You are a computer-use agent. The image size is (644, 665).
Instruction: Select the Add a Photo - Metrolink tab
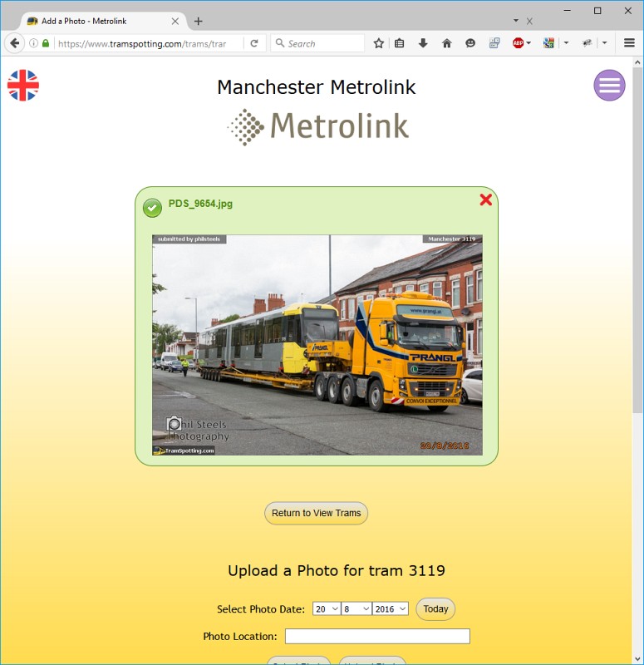[x=101, y=22]
